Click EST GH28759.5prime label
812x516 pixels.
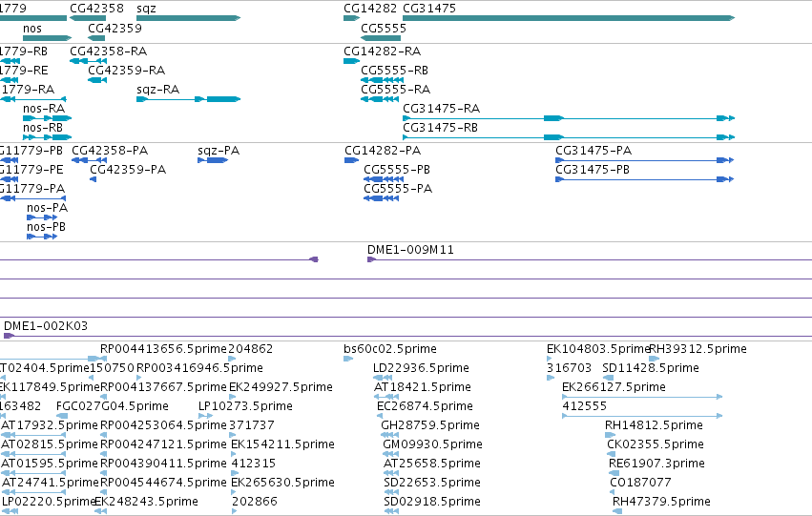point(430,425)
